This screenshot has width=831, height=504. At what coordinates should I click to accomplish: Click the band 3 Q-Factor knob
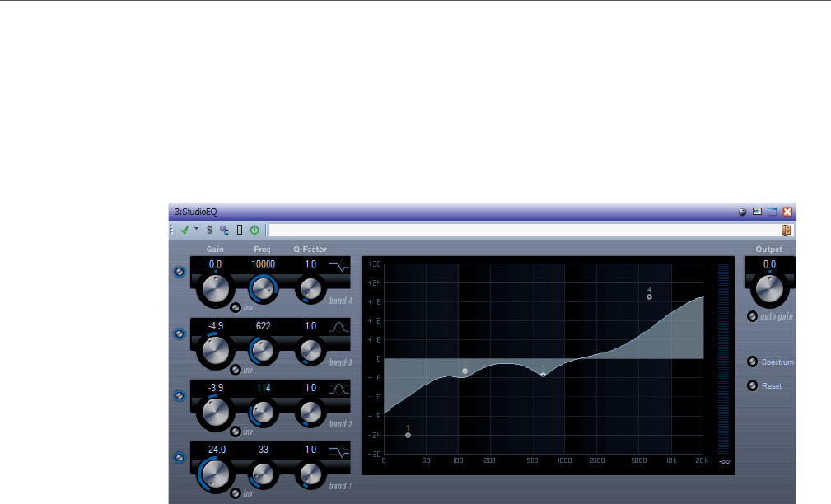click(310, 350)
